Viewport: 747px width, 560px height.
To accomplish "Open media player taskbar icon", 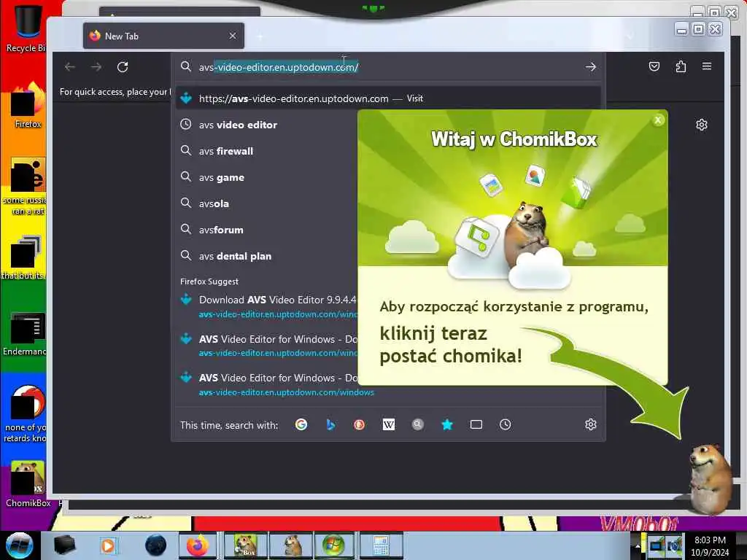I will pyautogui.click(x=108, y=545).
